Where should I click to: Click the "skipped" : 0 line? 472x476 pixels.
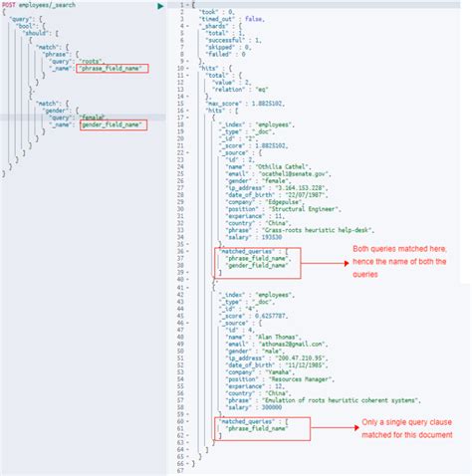(x=228, y=47)
